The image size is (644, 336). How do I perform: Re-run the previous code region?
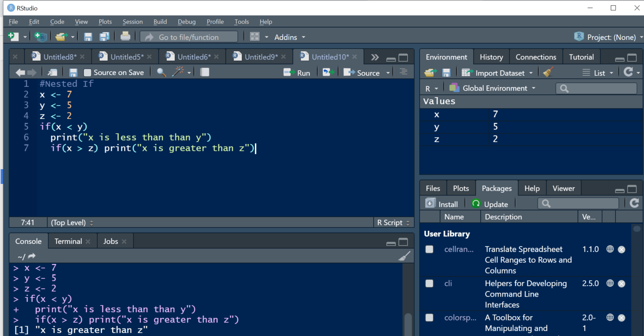coord(328,72)
